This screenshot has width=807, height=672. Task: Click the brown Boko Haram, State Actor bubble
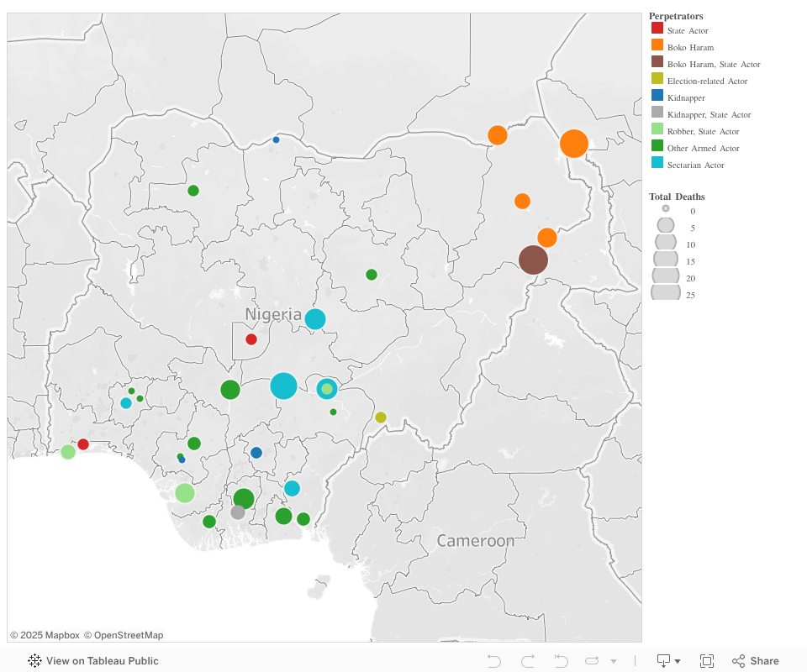[533, 260]
